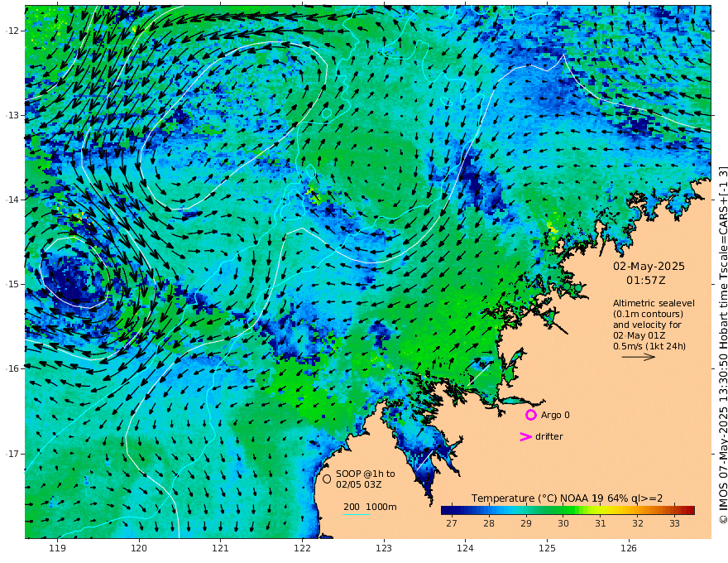
Task: Click the latitude axis label -13
Action: pos(12,115)
